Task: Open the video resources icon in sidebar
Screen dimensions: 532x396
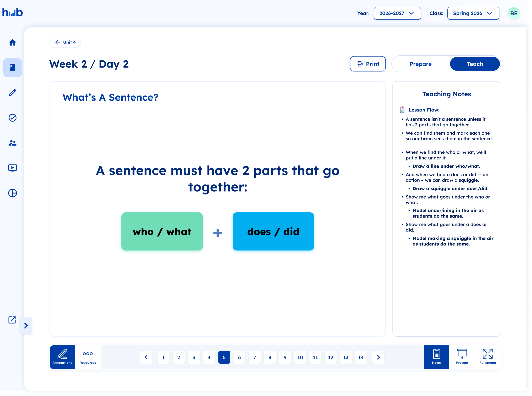Action: click(12, 168)
